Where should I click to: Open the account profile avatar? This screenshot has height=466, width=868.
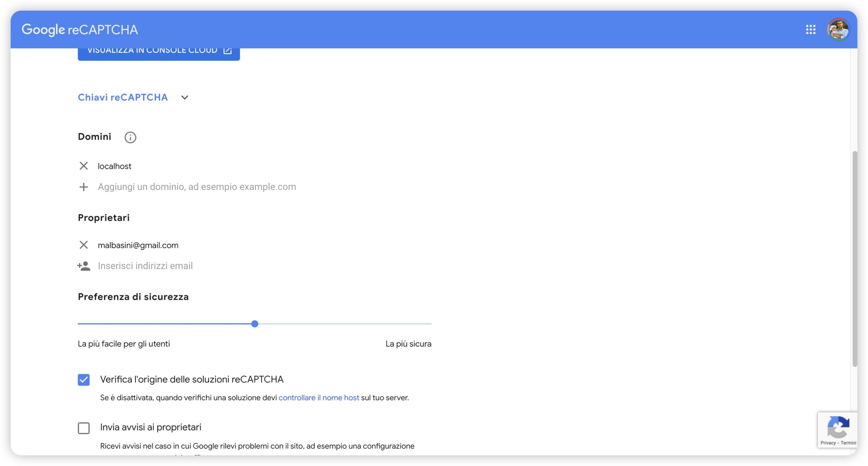click(x=838, y=30)
